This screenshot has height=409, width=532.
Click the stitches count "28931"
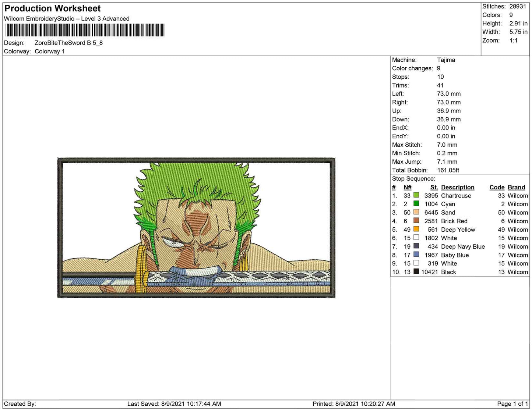click(518, 7)
